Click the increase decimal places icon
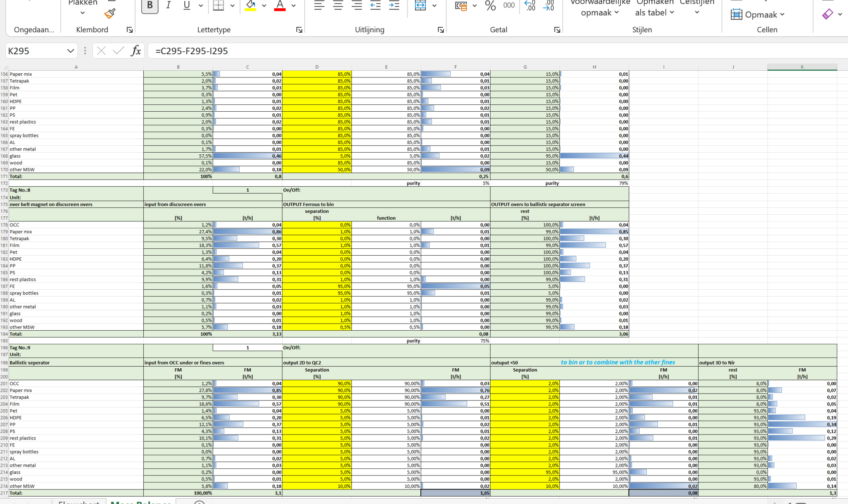The height and width of the screenshot is (504, 848). 530,5
